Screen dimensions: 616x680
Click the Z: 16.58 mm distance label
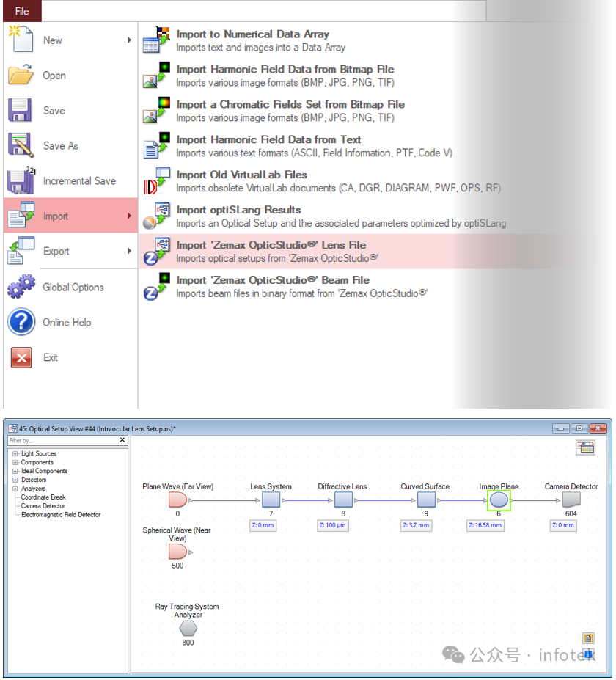click(x=485, y=525)
